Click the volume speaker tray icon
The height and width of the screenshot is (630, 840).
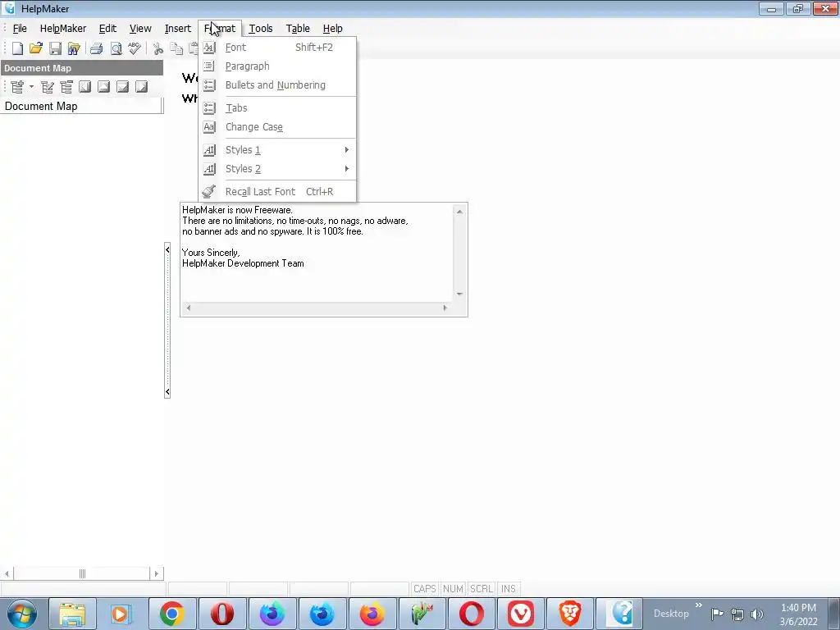pos(757,614)
